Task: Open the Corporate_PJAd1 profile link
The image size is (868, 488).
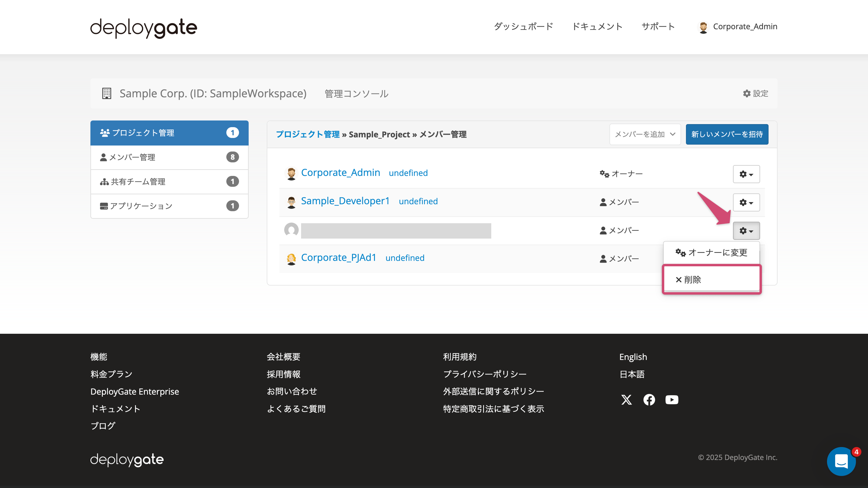Action: pos(339,257)
